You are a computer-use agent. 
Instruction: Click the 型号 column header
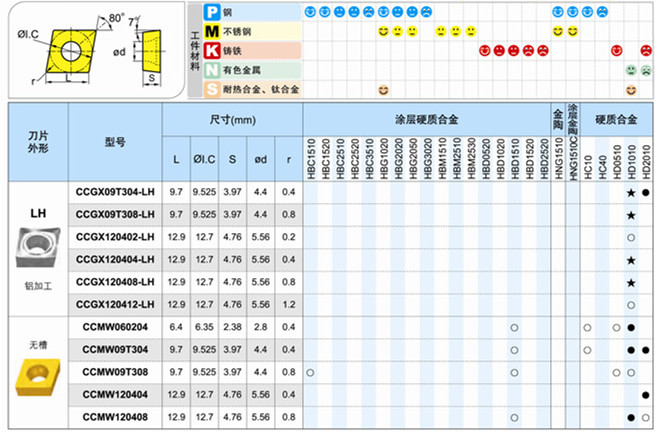tap(115, 142)
